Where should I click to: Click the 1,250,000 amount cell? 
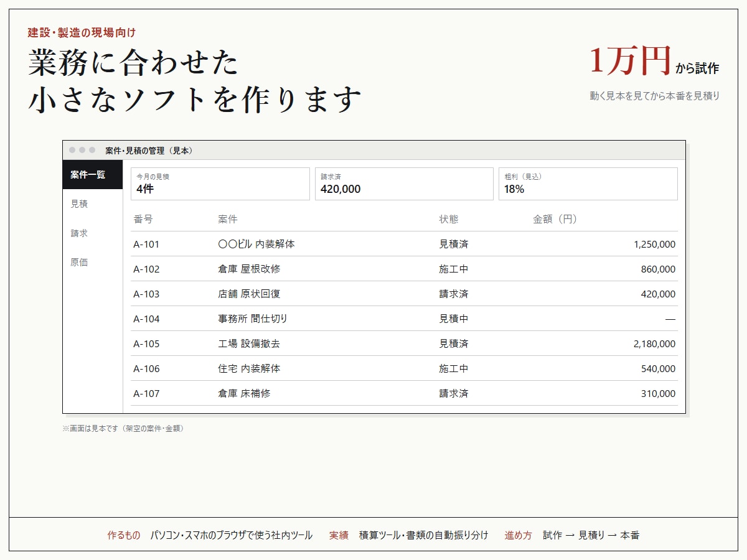654,244
